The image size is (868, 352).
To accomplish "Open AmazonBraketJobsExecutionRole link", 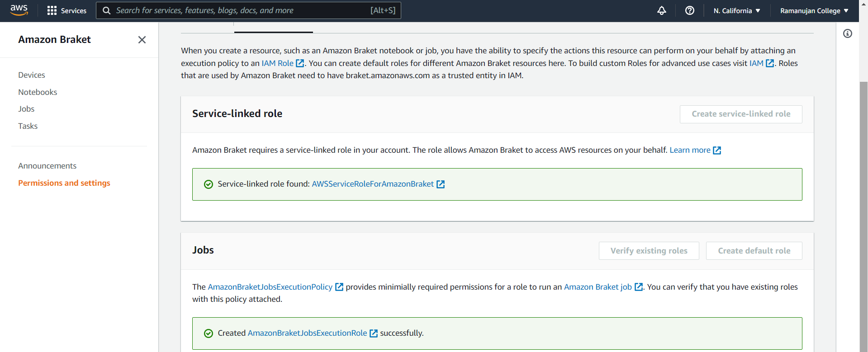I will click(308, 333).
